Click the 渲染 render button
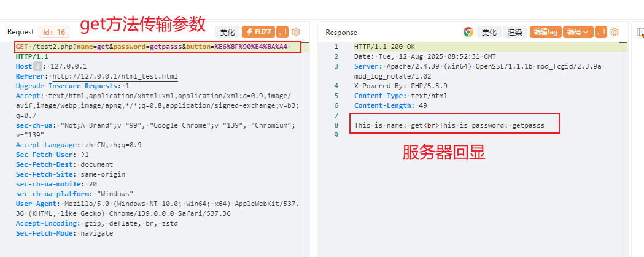This screenshot has width=644, height=257. click(x=515, y=32)
